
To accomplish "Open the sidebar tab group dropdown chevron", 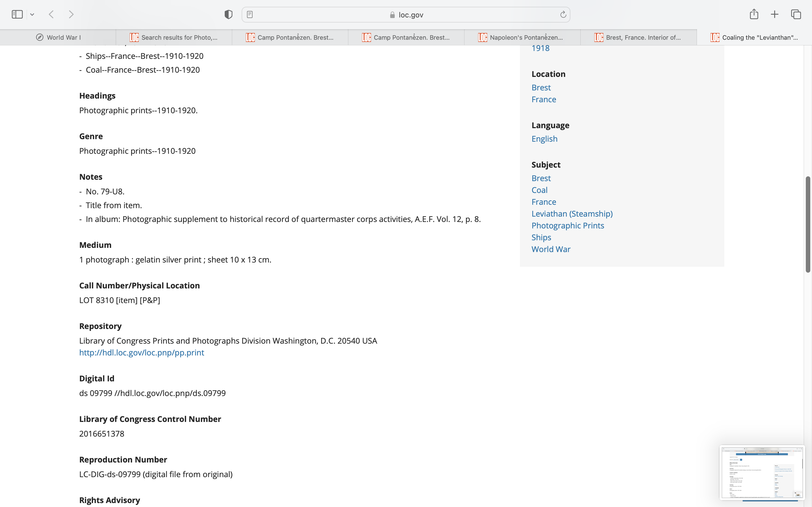I will [32, 14].
